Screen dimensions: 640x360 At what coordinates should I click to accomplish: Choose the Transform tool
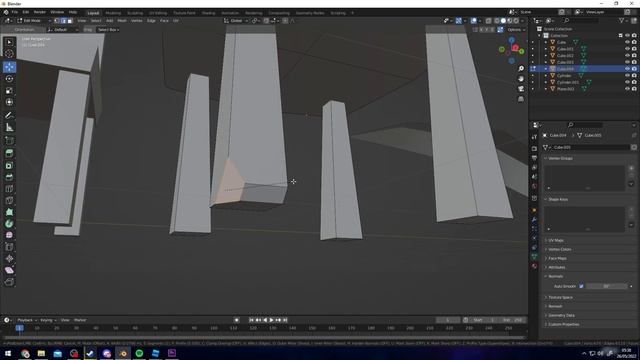coord(9,102)
